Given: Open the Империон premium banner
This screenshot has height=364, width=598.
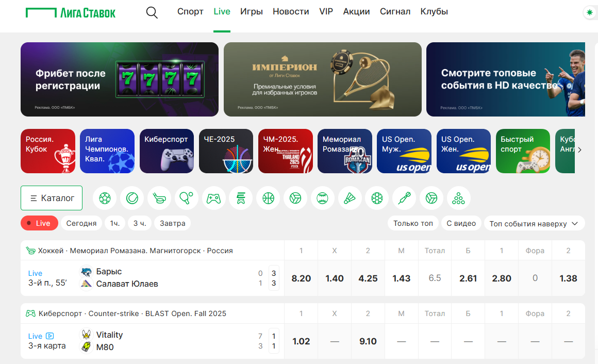Looking at the screenshot, I should click(x=323, y=79).
